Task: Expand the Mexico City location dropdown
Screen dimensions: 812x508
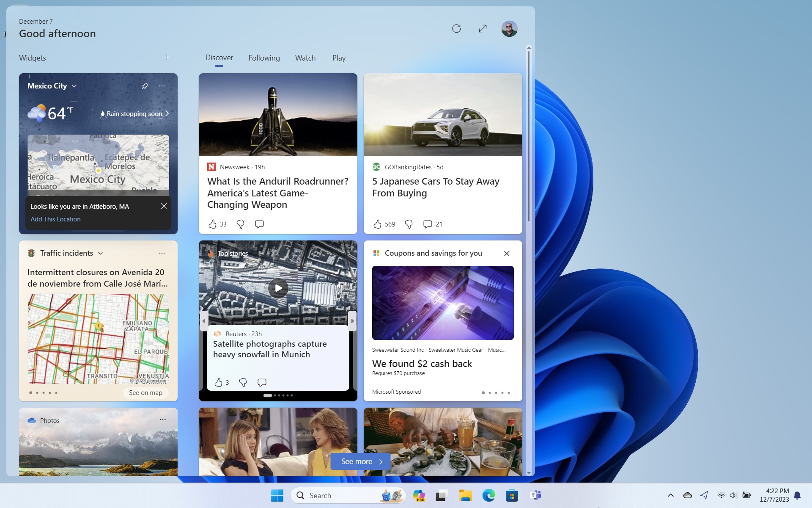Action: (74, 86)
